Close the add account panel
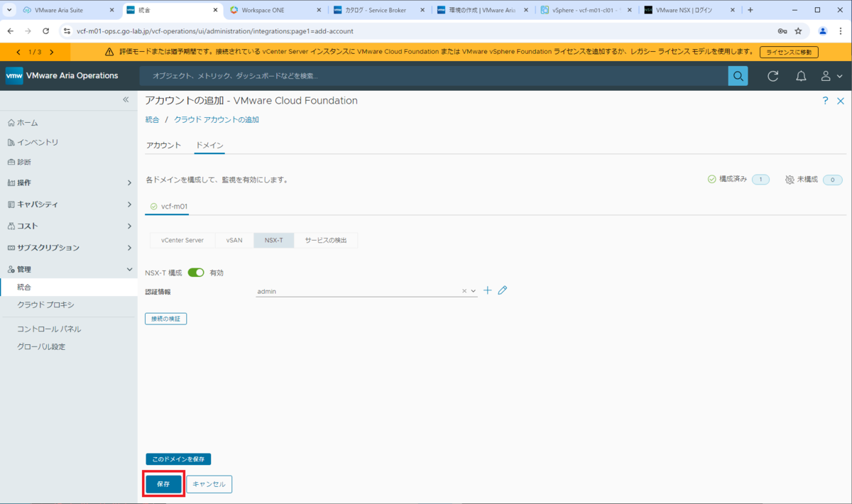The height and width of the screenshot is (504, 852). tap(839, 101)
